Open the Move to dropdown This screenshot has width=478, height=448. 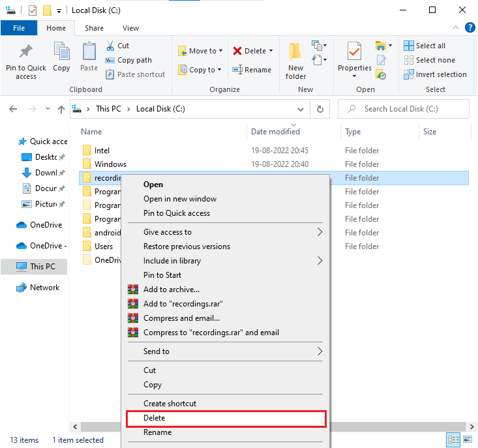tap(200, 51)
